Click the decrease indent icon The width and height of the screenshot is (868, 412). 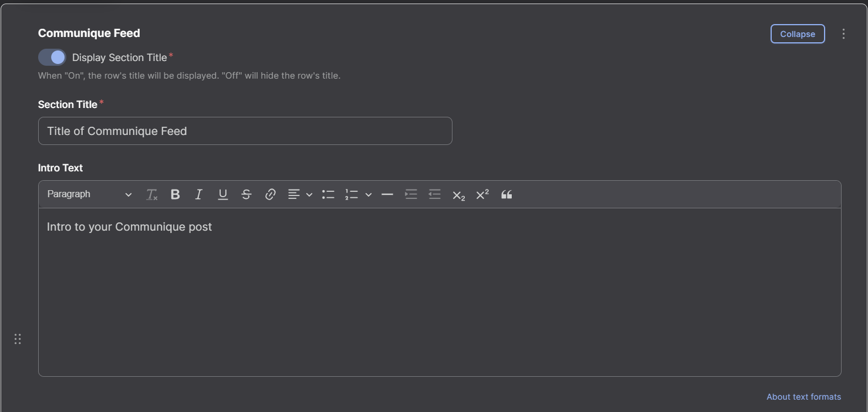click(x=435, y=195)
